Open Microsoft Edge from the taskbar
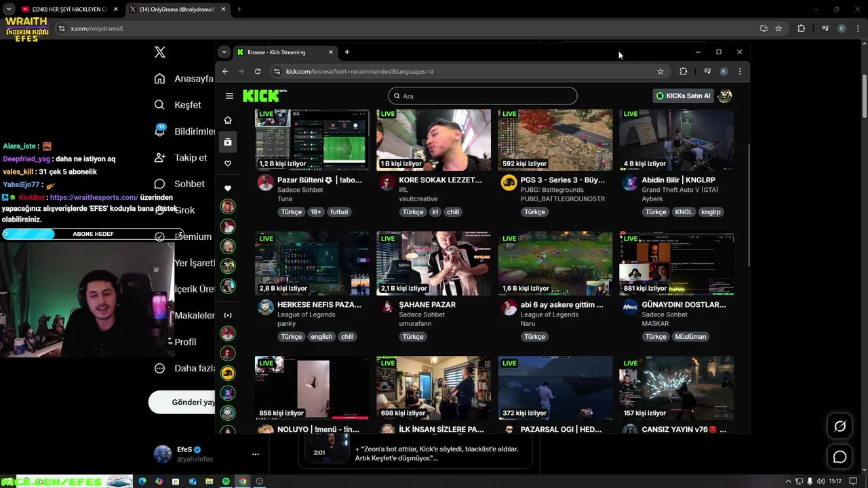868x488 pixels. [x=142, y=481]
